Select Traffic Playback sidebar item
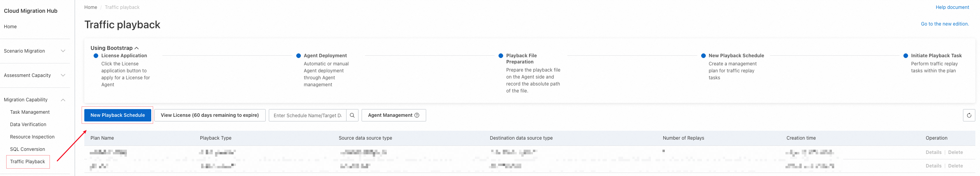980x176 pixels. point(27,162)
